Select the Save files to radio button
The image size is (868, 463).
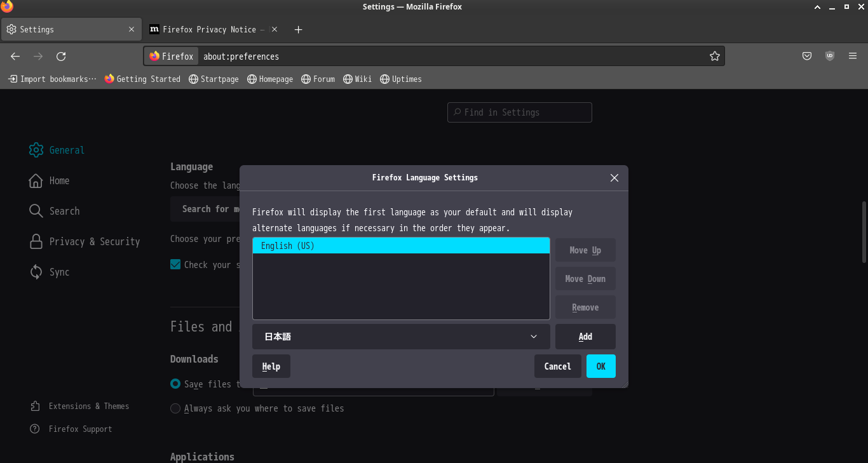(x=175, y=384)
